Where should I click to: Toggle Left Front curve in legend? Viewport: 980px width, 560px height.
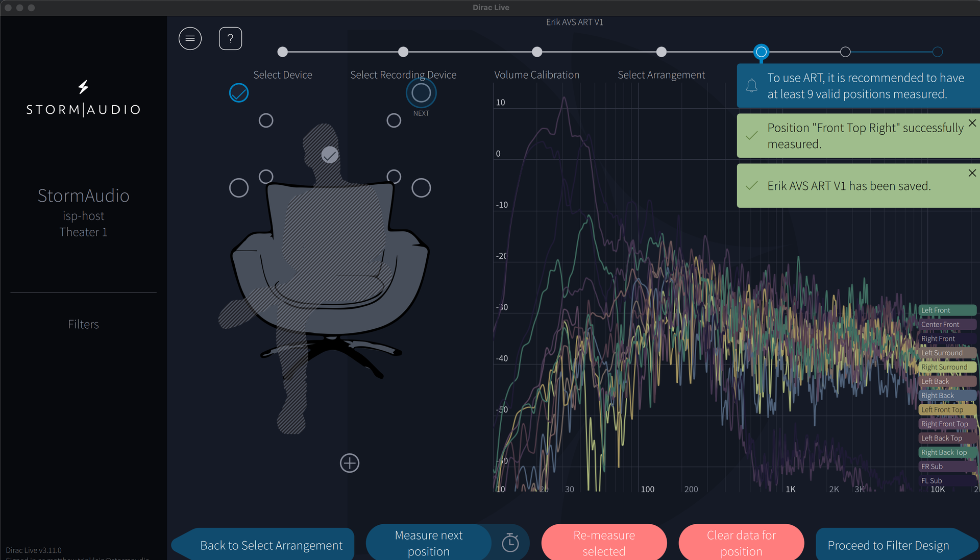pyautogui.click(x=947, y=310)
